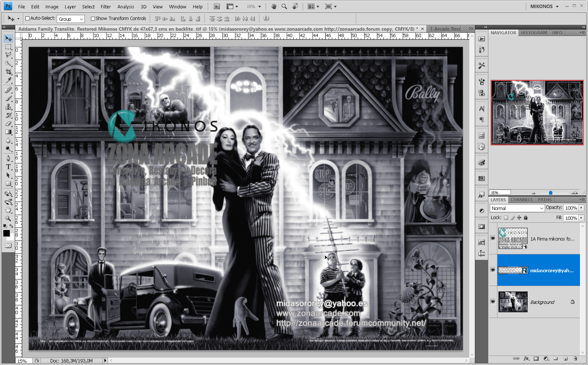Switch to the Histogram panel
The image size is (588, 365).
[x=533, y=32]
